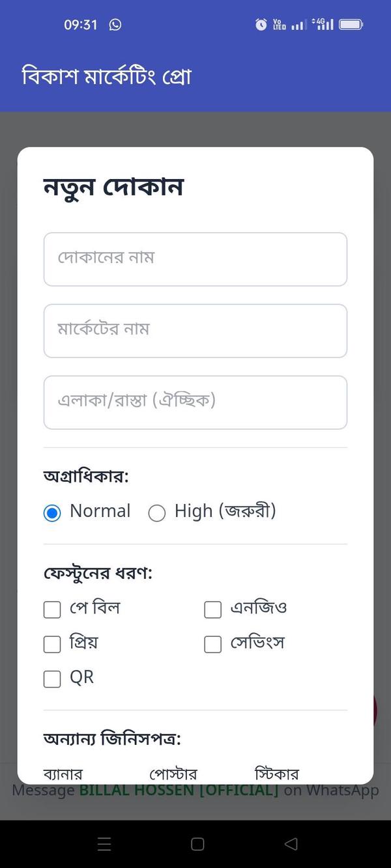Tap the Android home square icon

pos(197,844)
